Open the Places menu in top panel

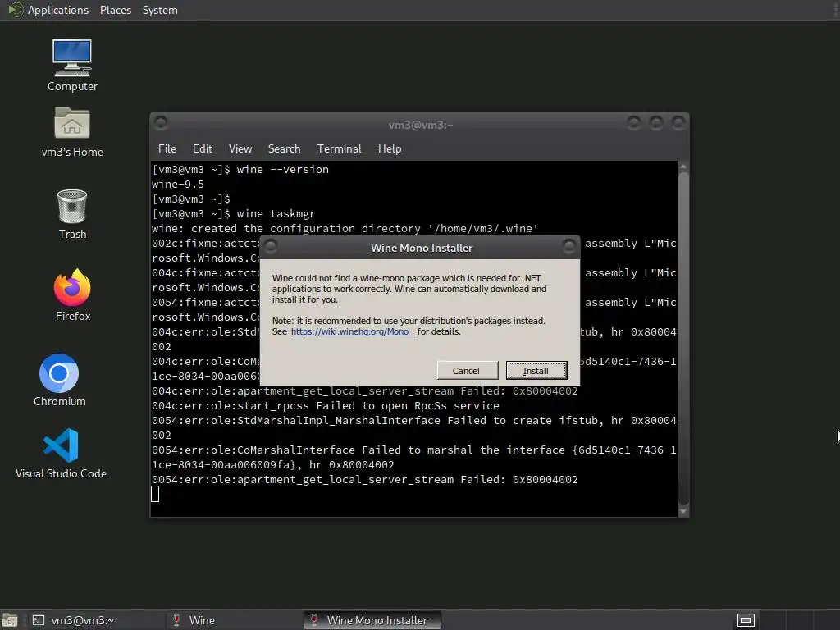point(115,10)
